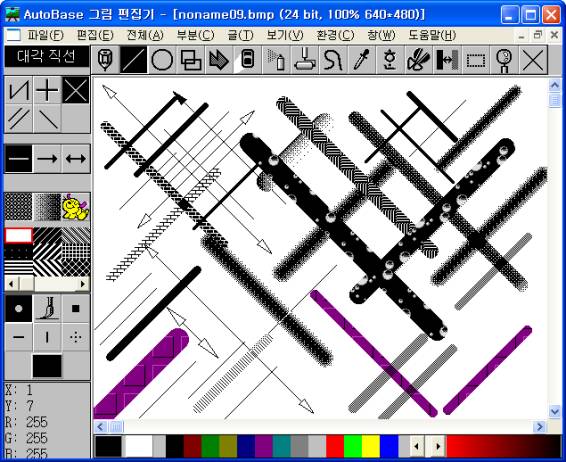Pick the paint roller tool
This screenshot has width=566, height=462.
(304, 60)
